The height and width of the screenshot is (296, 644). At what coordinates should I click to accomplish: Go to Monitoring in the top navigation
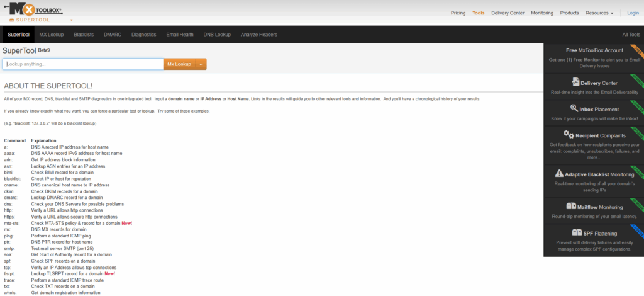[x=542, y=13]
